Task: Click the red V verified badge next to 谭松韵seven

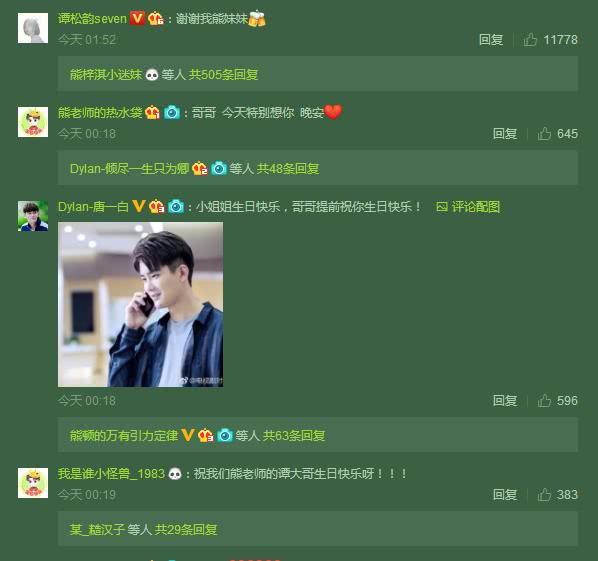Action: pos(137,18)
